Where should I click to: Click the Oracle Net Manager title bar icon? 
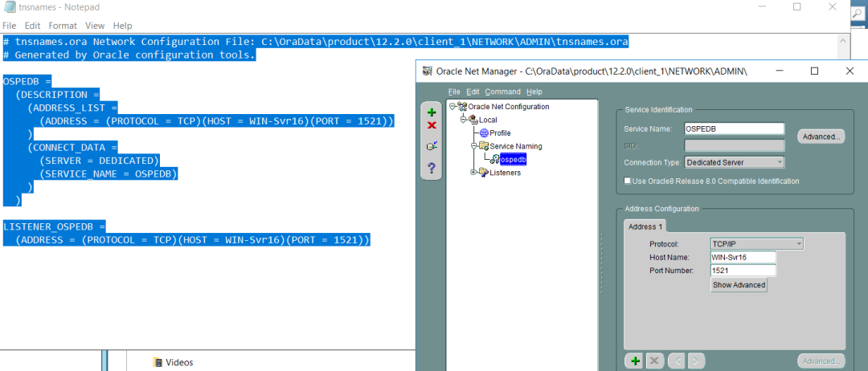pyautogui.click(x=427, y=71)
